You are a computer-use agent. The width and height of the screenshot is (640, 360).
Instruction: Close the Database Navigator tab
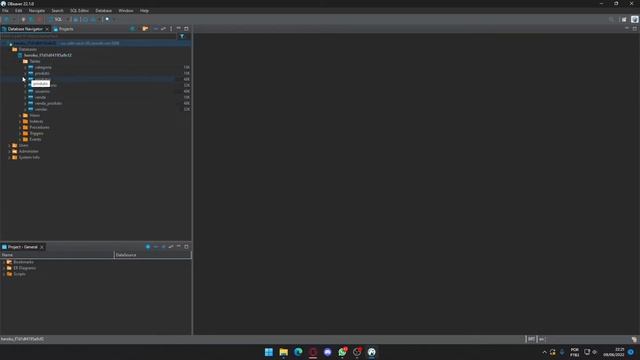[x=47, y=29]
